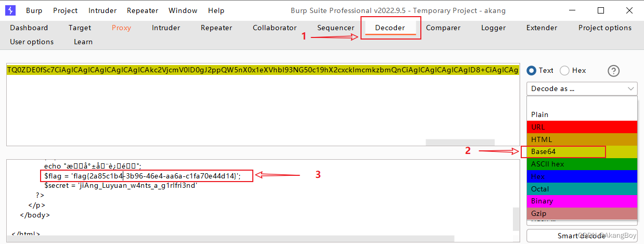Screen dimensions: 644x244
Task: Open the User options tab
Action: click(32, 42)
